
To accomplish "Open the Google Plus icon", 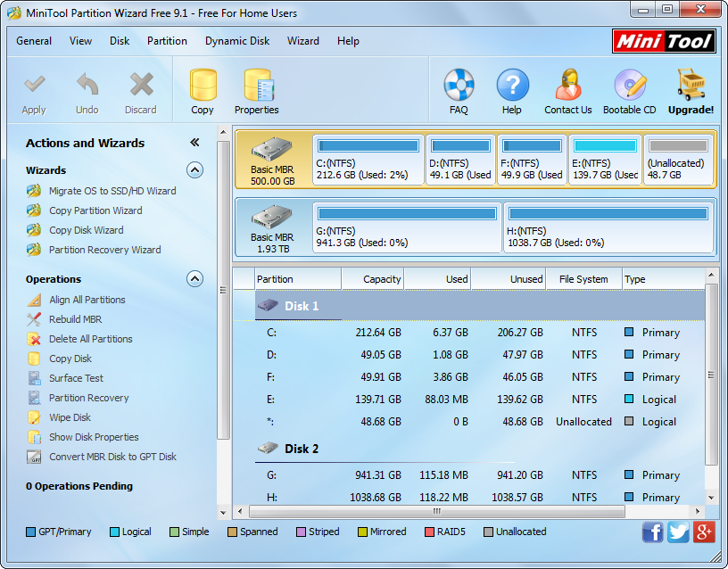I will pos(704,532).
